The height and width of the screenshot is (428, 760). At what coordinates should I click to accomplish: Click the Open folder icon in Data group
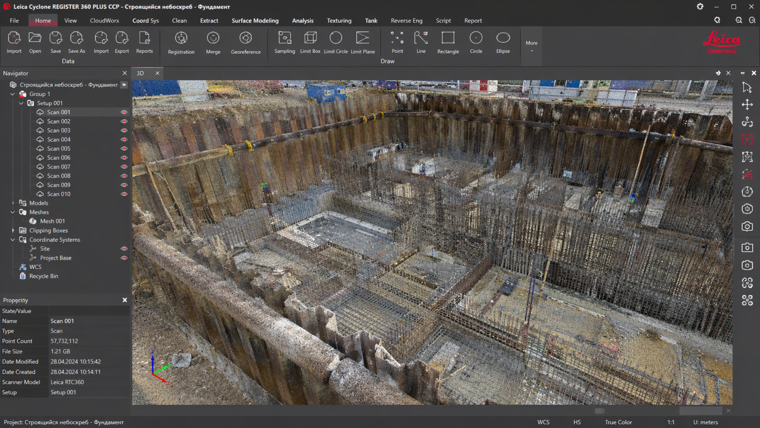pos(34,38)
